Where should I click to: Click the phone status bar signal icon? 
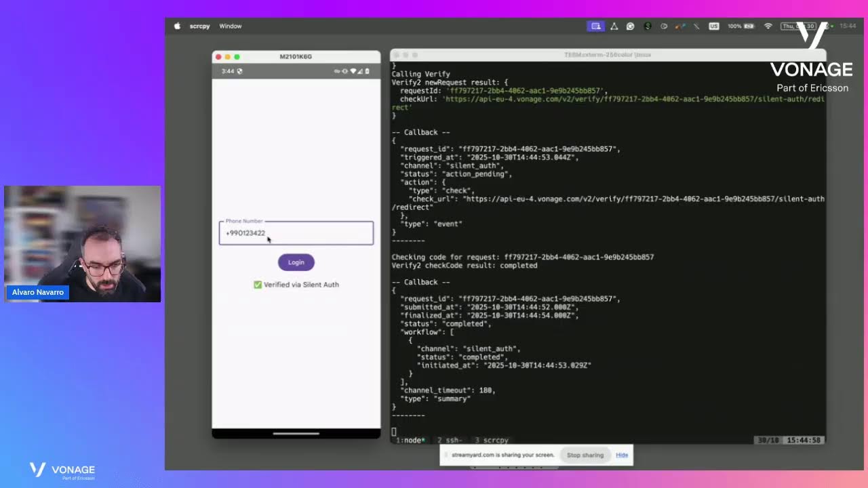[359, 71]
